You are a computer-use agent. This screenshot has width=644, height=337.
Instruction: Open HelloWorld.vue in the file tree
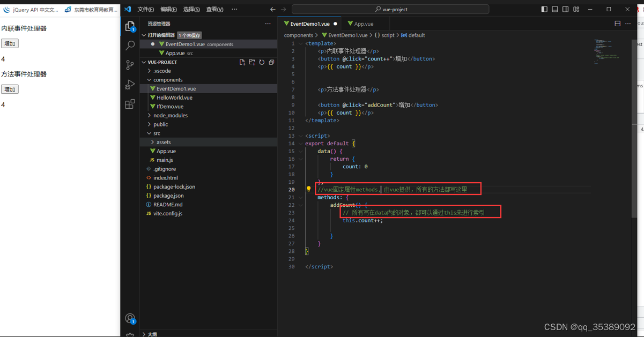tap(174, 98)
